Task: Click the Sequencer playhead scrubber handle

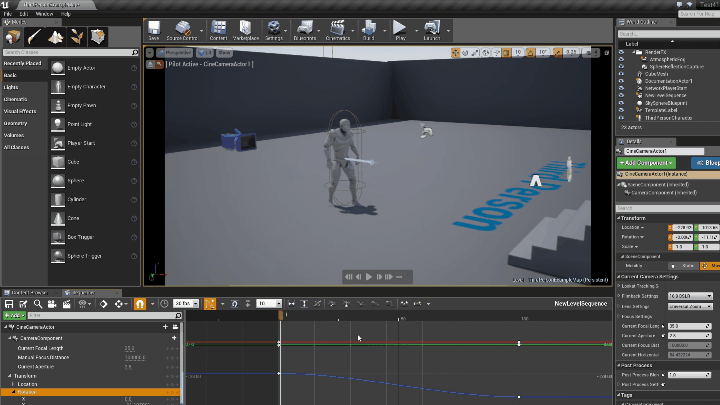Action: (x=281, y=315)
